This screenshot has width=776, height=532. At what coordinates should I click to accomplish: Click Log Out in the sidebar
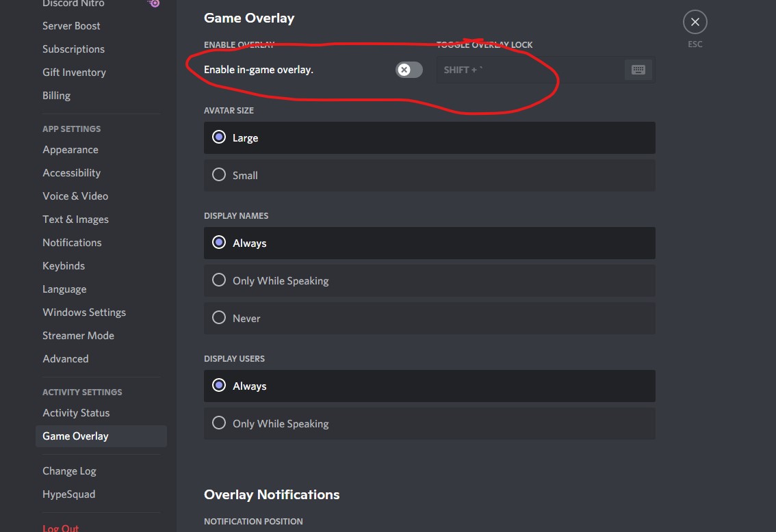click(61, 528)
